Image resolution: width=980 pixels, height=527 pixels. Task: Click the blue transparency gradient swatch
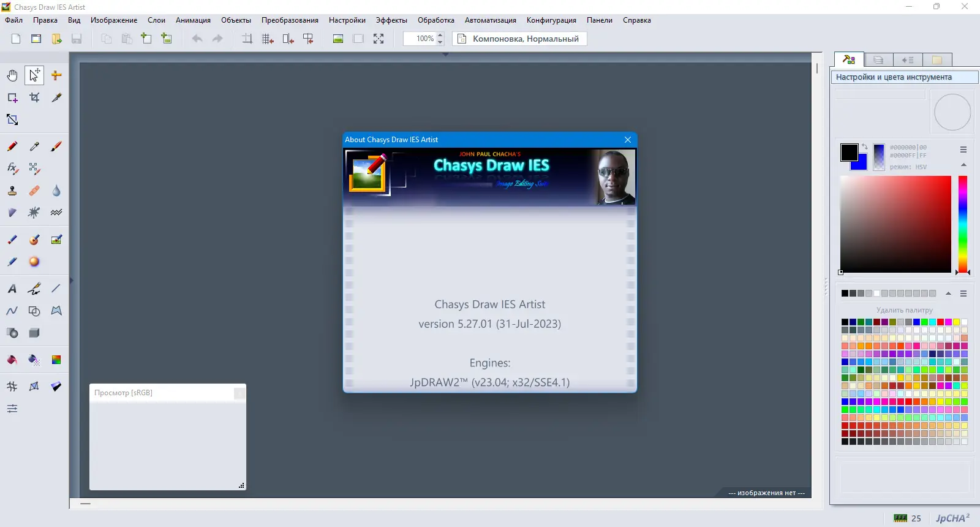879,157
